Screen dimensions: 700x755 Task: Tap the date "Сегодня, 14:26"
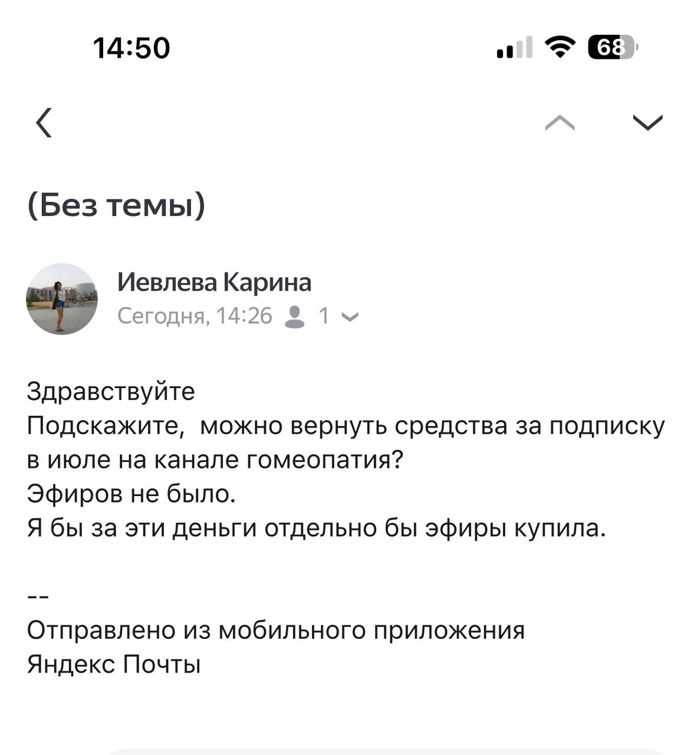click(195, 317)
